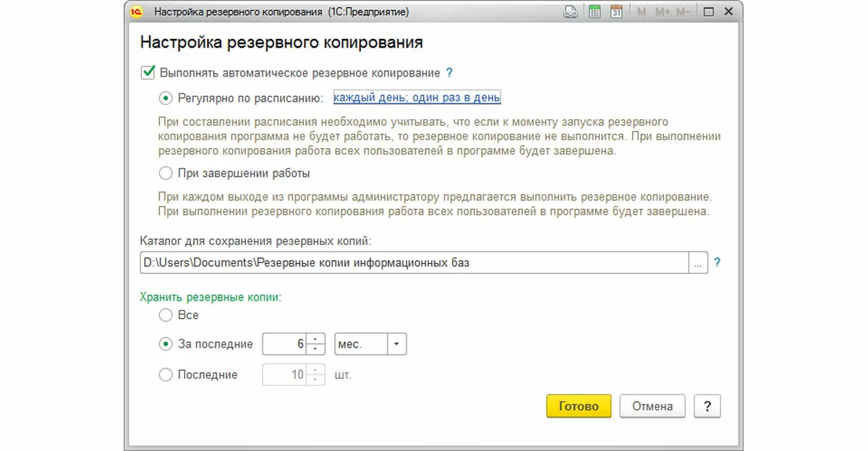Image resolution: width=868 pixels, height=451 pixels.
Task: Click the 'Последние' number field showing 10
Action: 285,374
